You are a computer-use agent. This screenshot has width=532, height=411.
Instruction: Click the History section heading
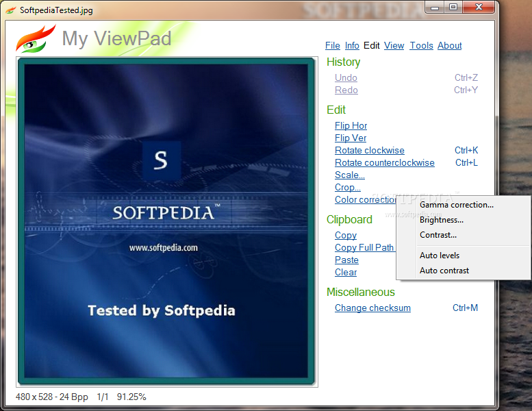coord(343,62)
